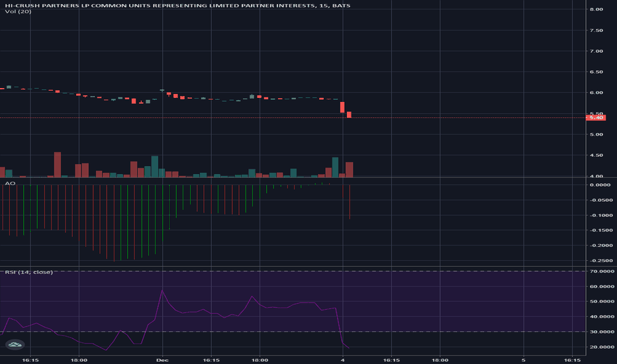Viewport: 617px width, 364px height.
Task: Select the AO indicator label
Action: click(10, 183)
